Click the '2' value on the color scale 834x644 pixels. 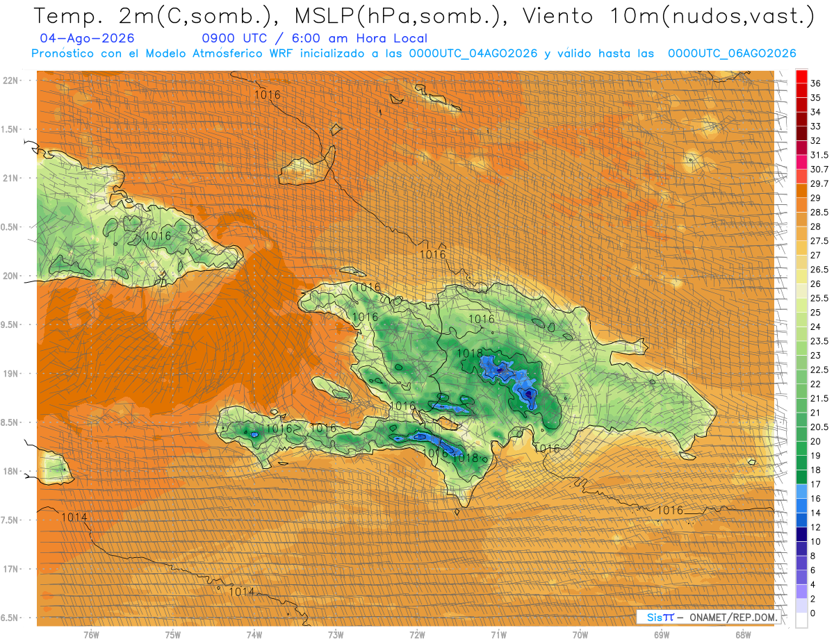tap(813, 599)
